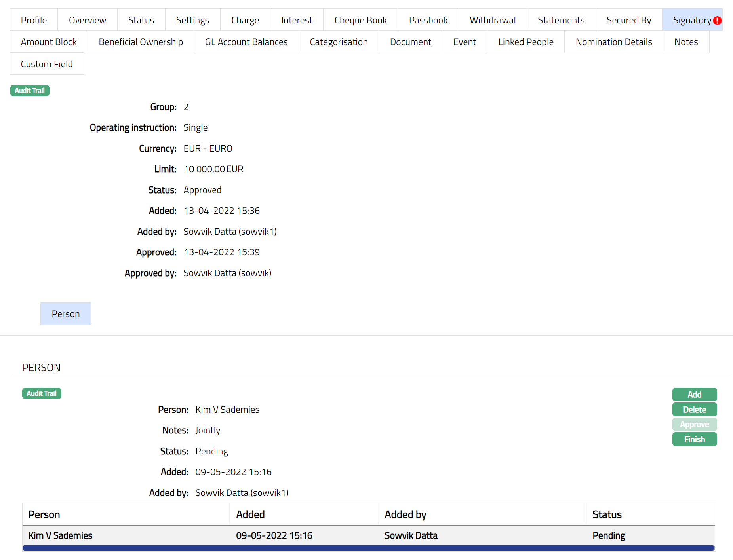Click the blue horizontal bar below table
The height and width of the screenshot is (560, 733).
click(368, 548)
